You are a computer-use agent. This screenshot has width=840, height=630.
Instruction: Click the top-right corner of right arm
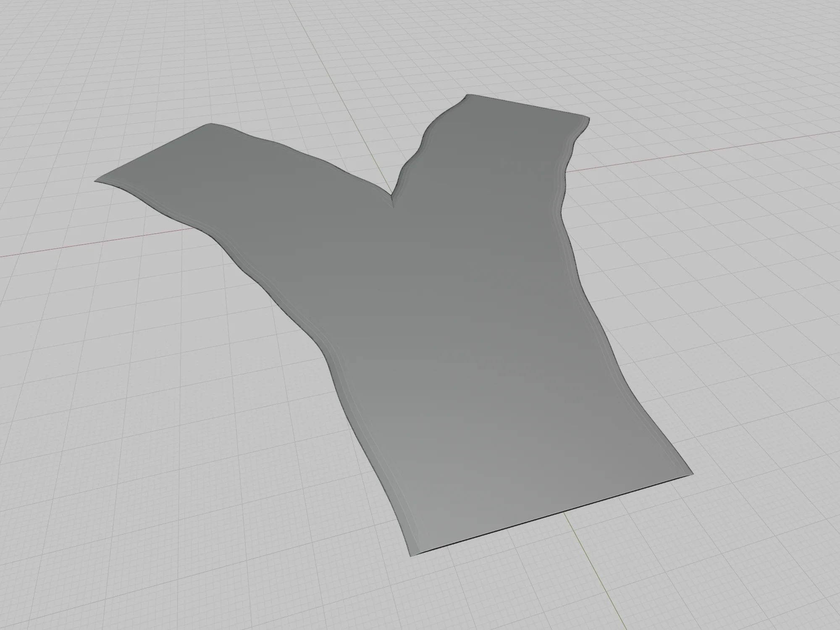point(589,119)
